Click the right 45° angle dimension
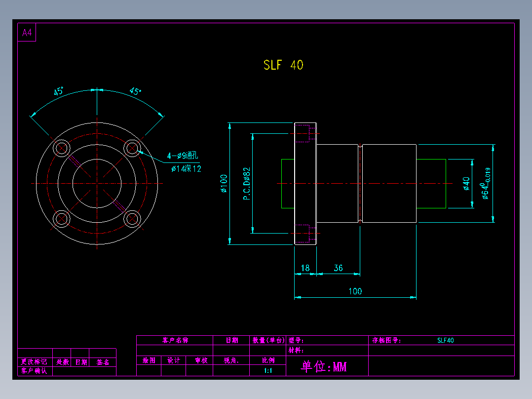The width and height of the screenshot is (532, 399). (x=135, y=91)
